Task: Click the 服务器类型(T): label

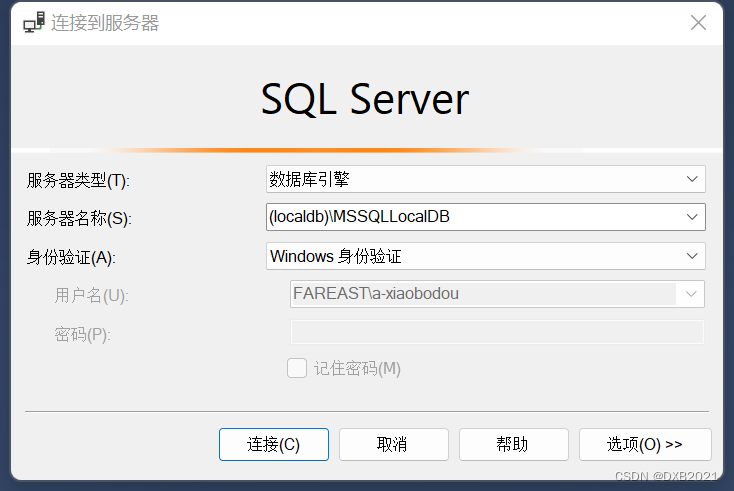Action: click(x=78, y=181)
